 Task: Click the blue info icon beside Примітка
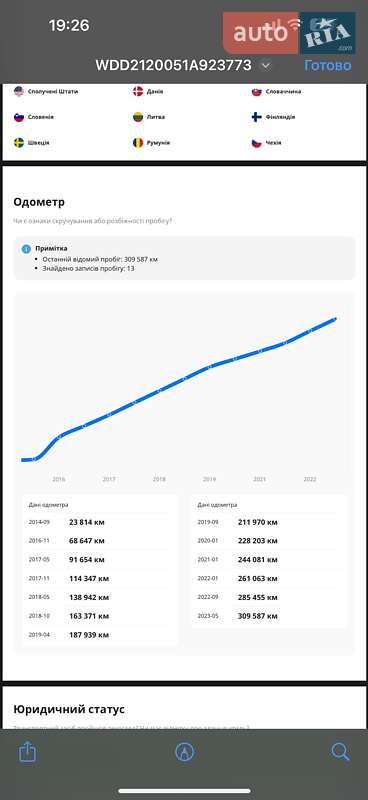pyautogui.click(x=26, y=249)
